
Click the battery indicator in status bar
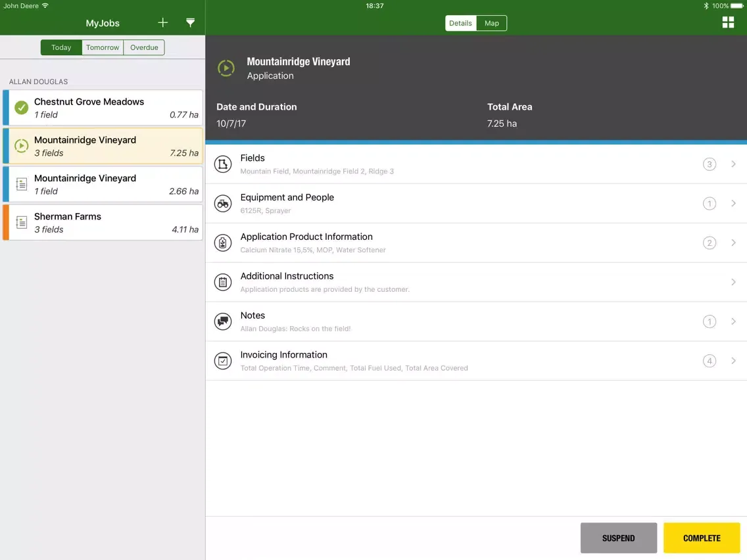tap(737, 6)
